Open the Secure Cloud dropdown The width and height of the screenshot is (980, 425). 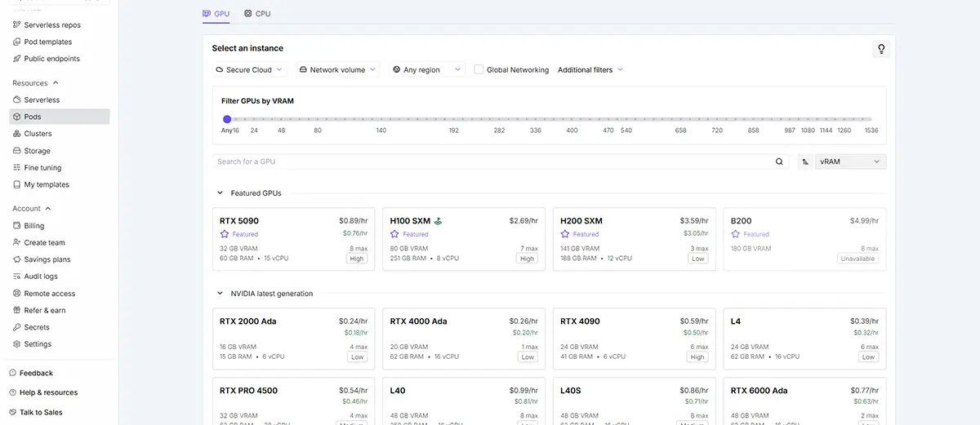(249, 70)
